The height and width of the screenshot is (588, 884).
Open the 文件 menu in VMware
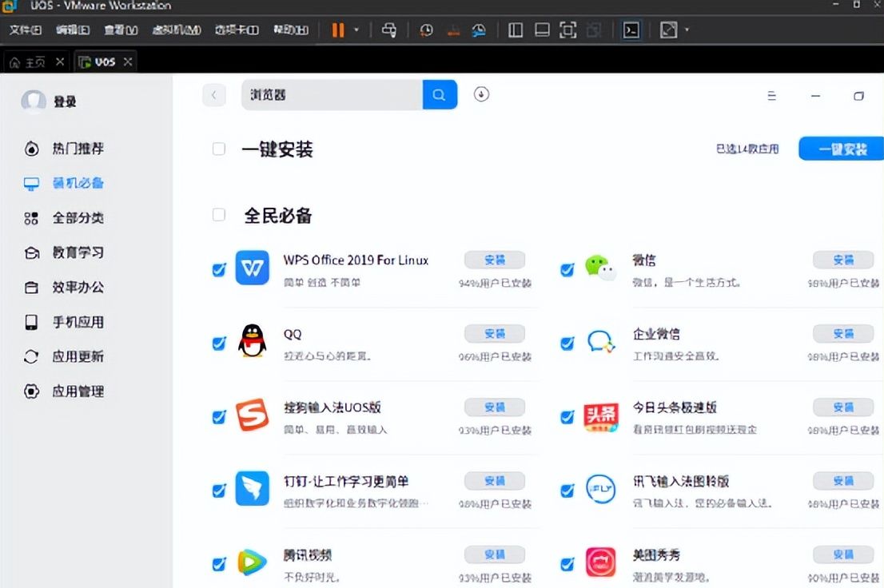[26, 30]
